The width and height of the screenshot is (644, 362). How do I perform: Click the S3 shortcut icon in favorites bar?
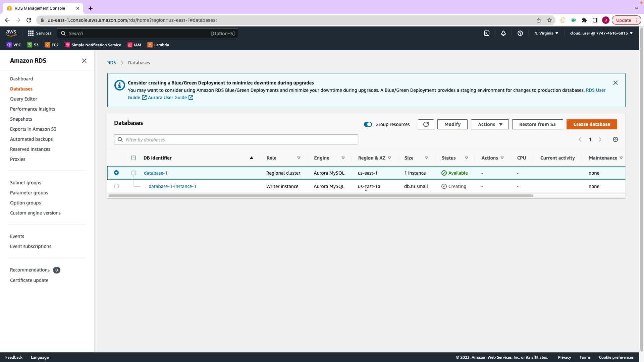pos(30,45)
